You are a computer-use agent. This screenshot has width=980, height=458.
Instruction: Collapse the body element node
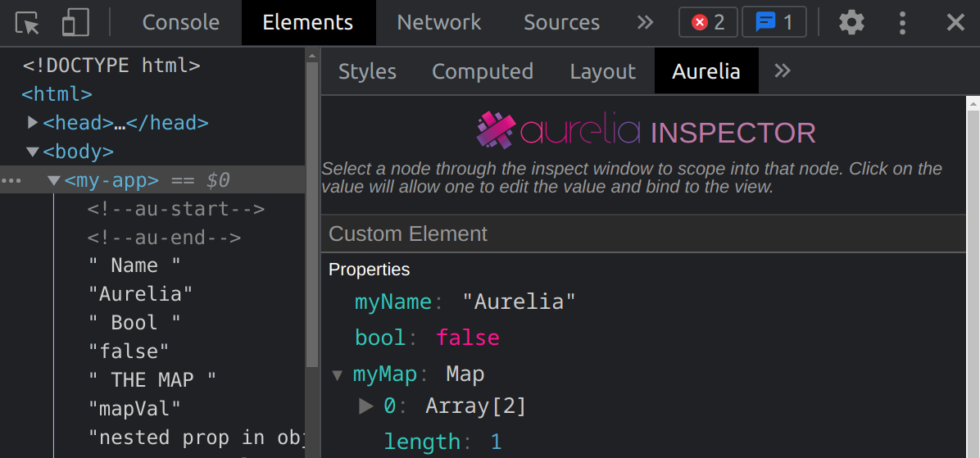[33, 152]
